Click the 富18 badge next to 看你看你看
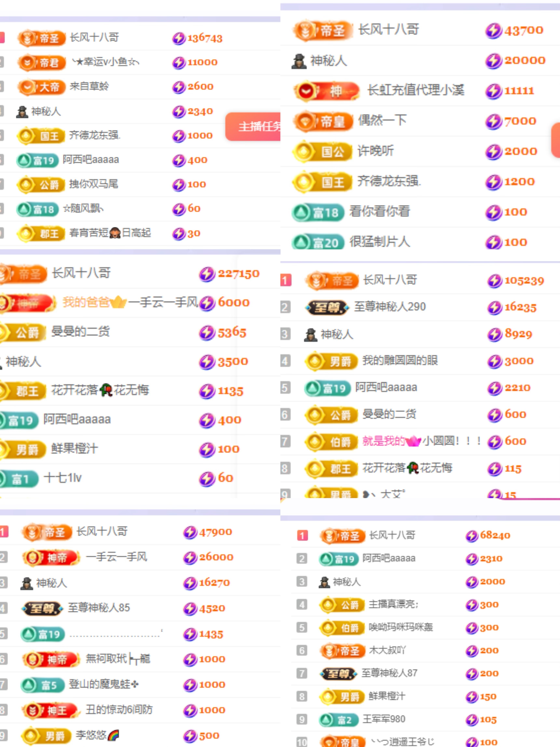 (x=318, y=212)
